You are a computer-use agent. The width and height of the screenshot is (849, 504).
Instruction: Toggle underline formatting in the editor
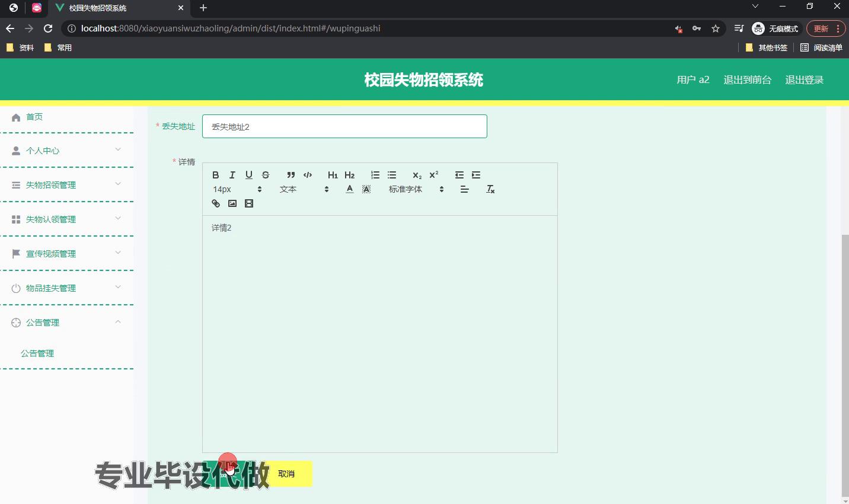(249, 175)
